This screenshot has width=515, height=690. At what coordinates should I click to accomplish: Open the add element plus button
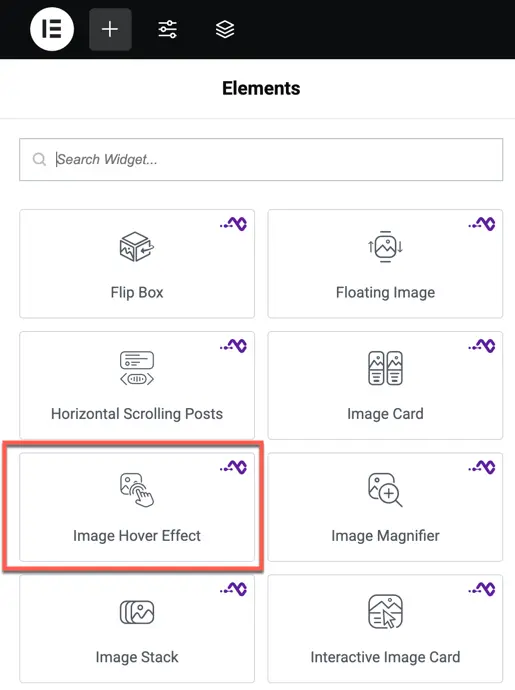click(110, 29)
